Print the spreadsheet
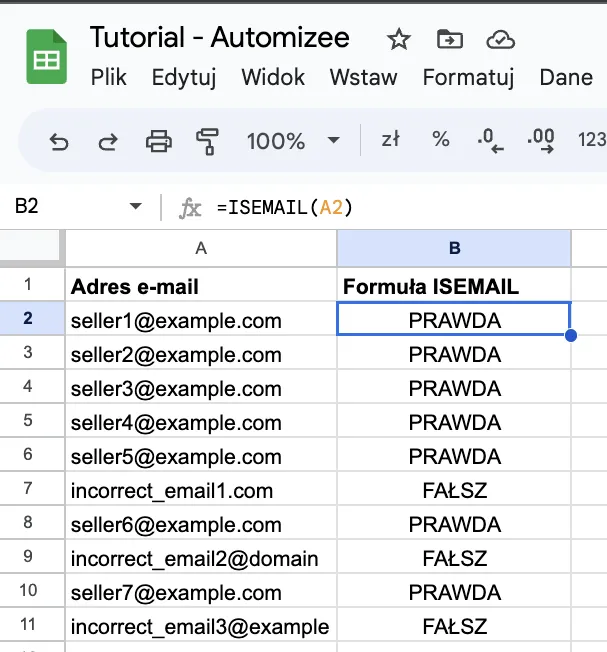Screen dimensions: 607x652 pos(158,141)
